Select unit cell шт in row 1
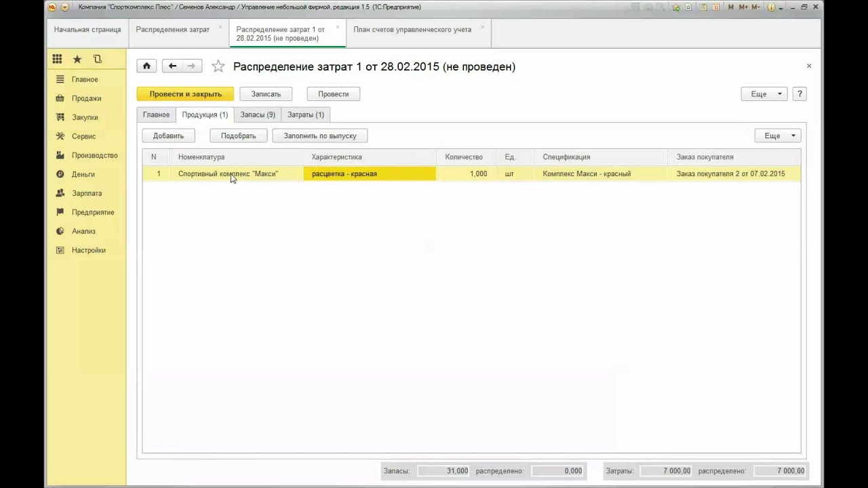The width and height of the screenshot is (868, 488). (x=515, y=174)
